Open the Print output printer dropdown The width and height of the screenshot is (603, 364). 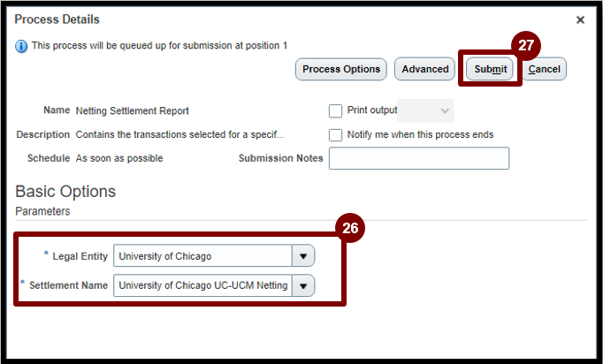[425, 110]
